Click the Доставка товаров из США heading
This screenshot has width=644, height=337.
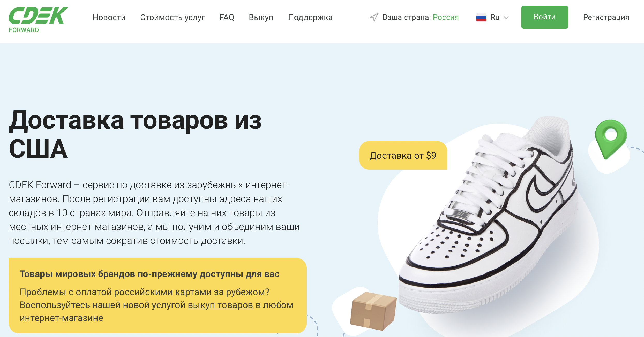(x=135, y=134)
